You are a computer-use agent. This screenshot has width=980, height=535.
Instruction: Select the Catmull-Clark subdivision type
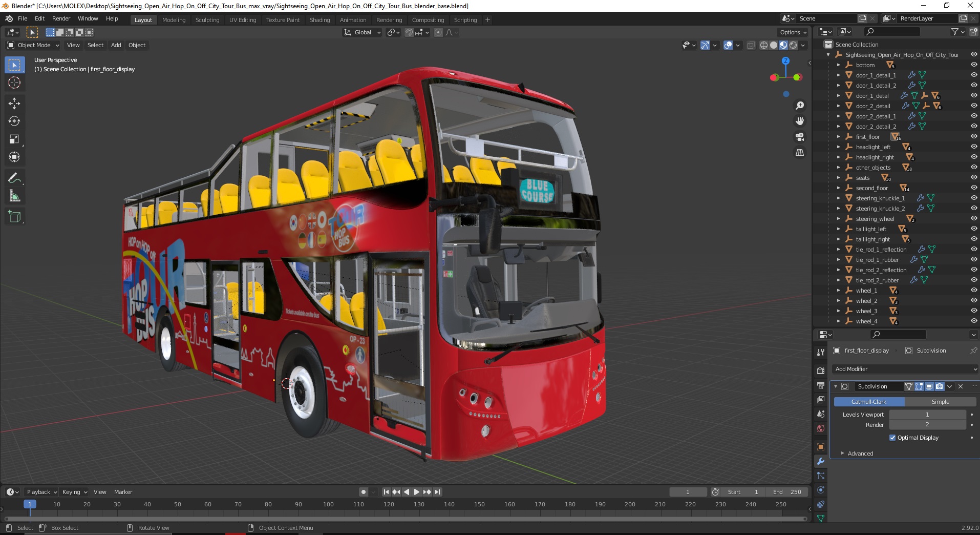[x=869, y=402]
